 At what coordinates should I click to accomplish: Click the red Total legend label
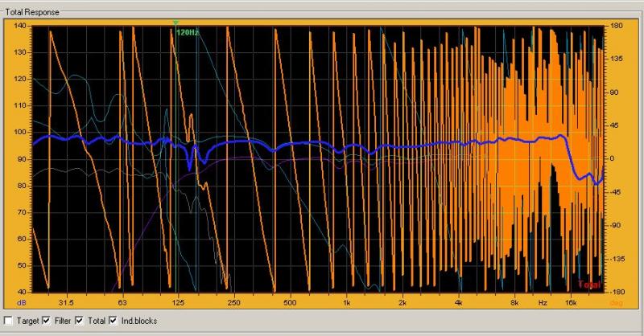point(589,285)
